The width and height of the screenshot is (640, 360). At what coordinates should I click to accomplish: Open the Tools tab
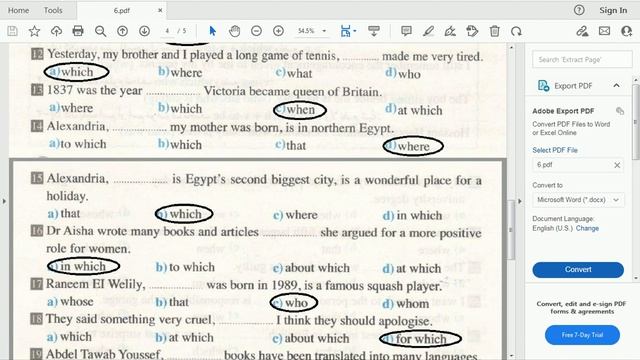(x=53, y=10)
